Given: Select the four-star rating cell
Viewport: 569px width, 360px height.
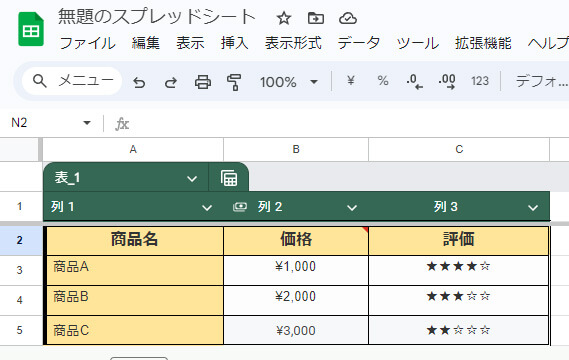Looking at the screenshot, I should click(459, 270).
